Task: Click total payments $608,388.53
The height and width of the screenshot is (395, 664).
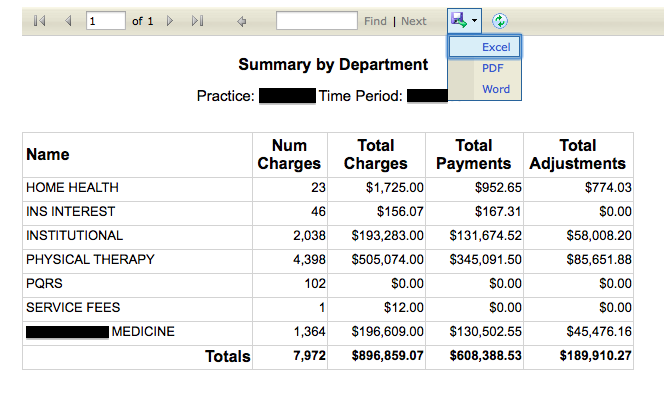Action: pos(486,356)
